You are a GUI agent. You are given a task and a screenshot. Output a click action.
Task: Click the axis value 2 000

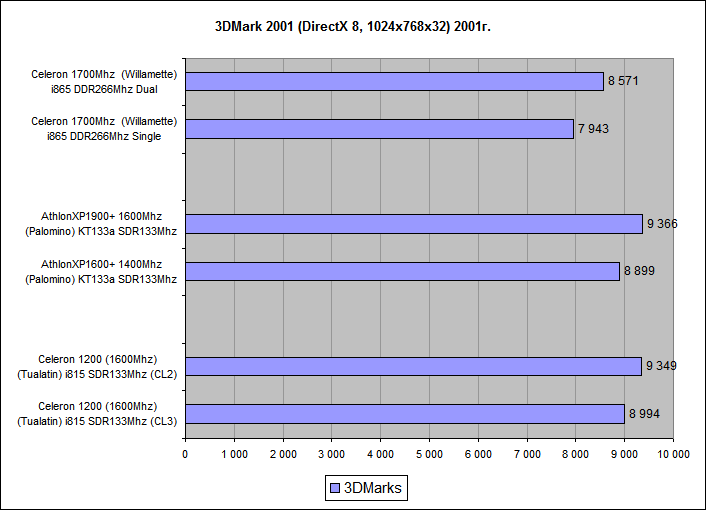(283, 454)
